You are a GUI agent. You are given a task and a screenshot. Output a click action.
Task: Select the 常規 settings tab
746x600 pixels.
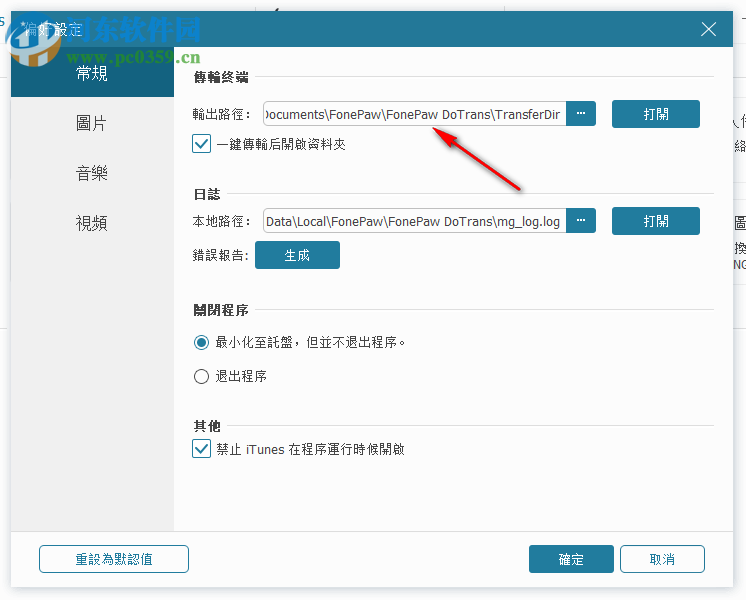pyautogui.click(x=92, y=72)
